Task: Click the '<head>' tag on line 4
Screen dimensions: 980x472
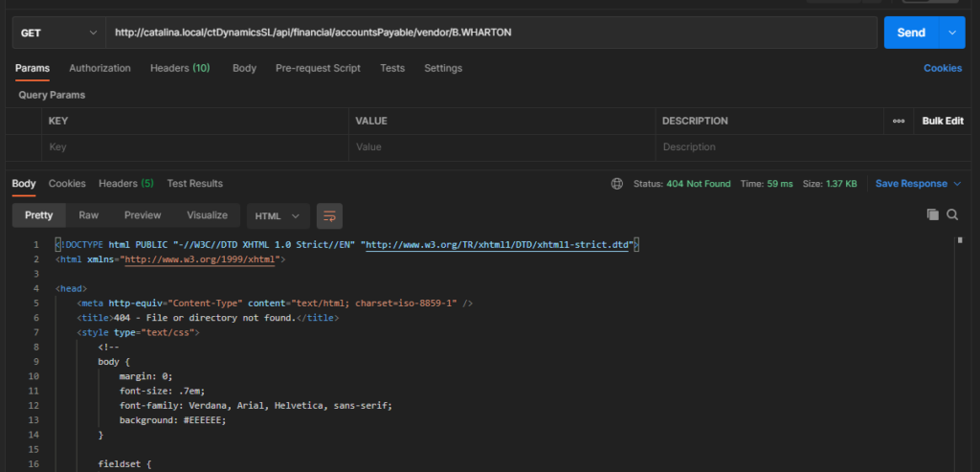Action: point(71,289)
